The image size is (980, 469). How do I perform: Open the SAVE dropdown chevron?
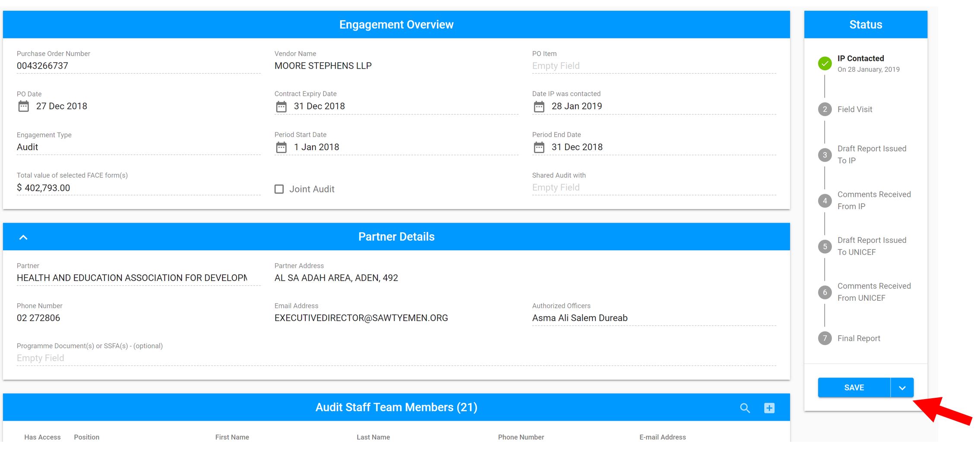(902, 387)
